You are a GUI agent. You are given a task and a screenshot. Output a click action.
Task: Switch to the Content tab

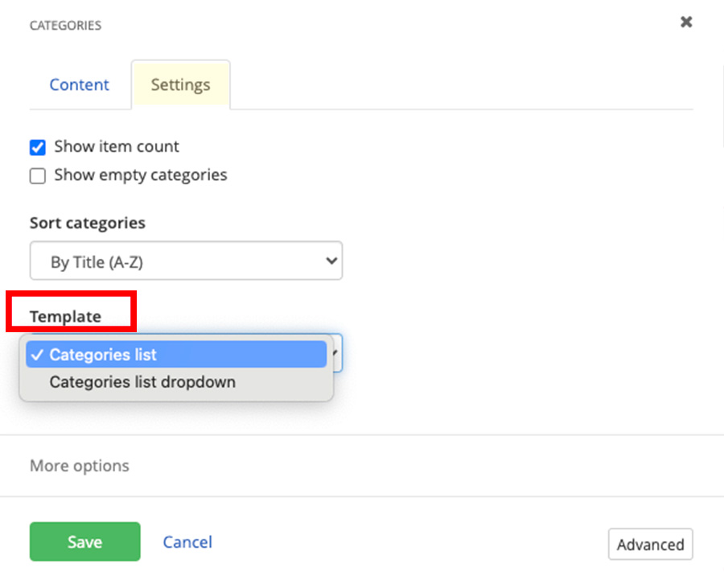pos(79,84)
